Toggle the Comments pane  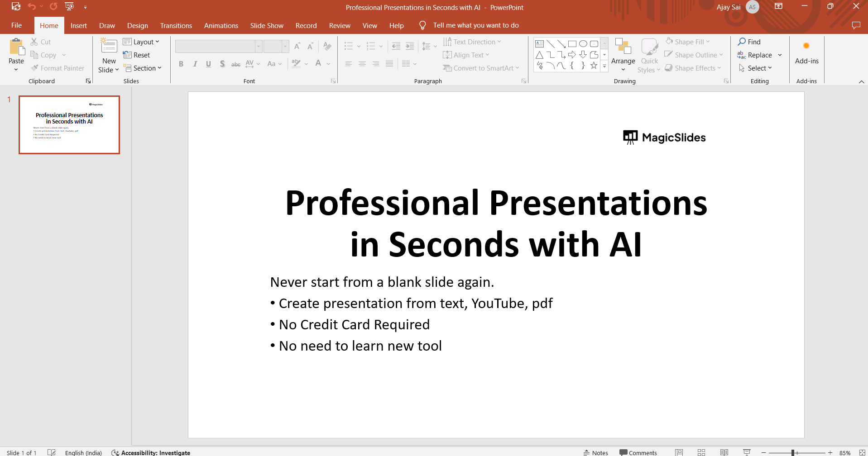point(638,452)
